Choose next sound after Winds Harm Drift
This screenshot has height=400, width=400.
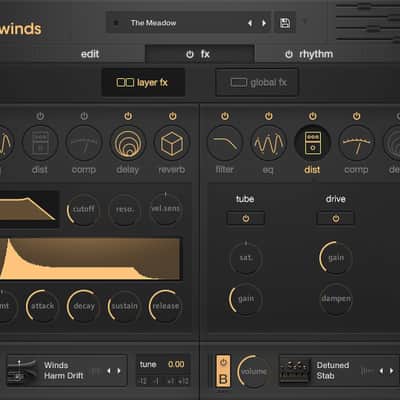tap(119, 371)
